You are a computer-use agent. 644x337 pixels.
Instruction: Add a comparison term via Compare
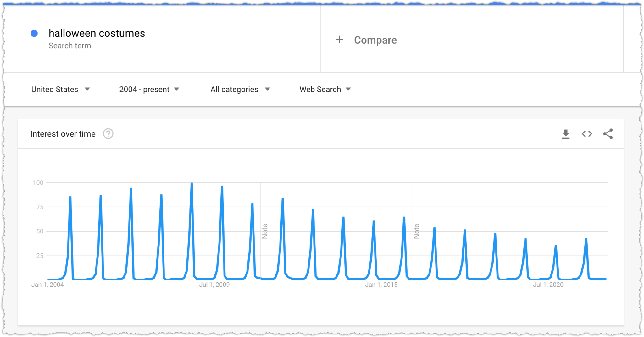(x=375, y=40)
